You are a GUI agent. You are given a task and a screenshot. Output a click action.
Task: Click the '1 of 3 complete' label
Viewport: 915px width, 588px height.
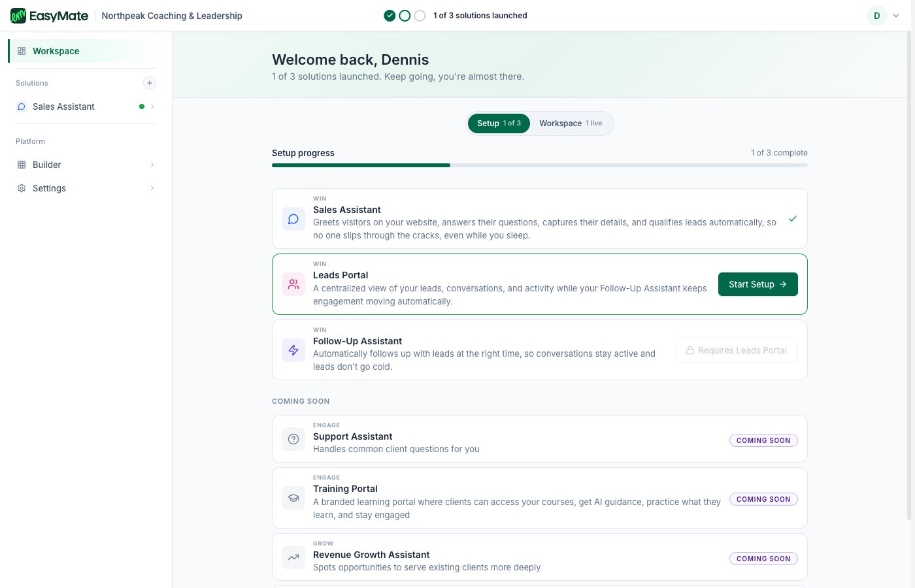point(779,153)
